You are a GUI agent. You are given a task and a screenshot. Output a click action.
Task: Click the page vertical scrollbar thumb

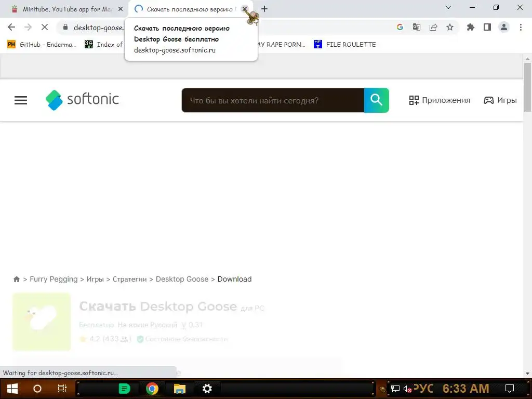[x=527, y=87]
